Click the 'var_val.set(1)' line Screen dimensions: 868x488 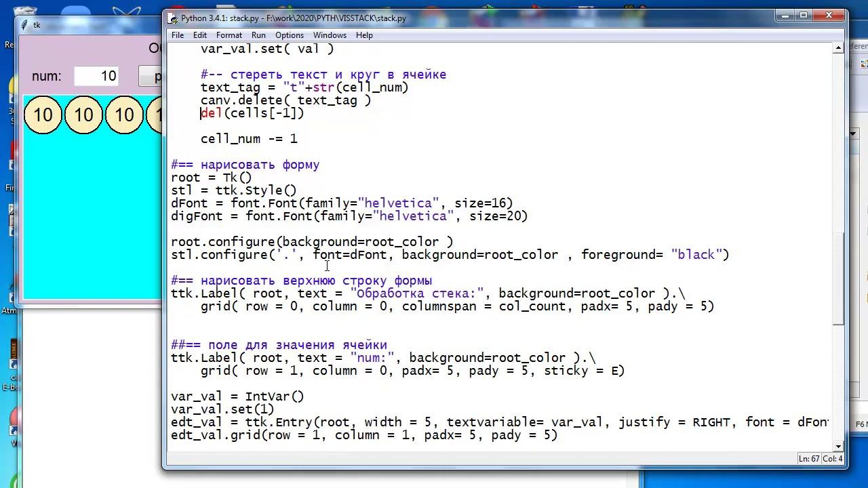coord(222,409)
